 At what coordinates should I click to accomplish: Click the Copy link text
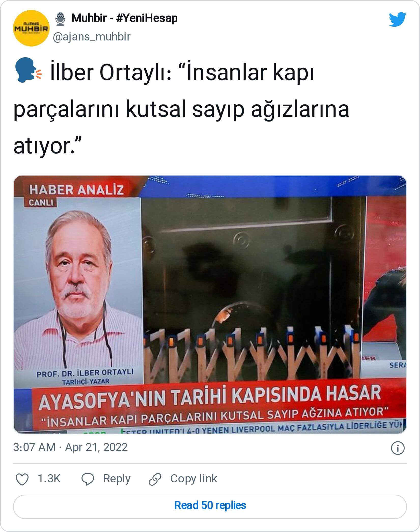pyautogui.click(x=194, y=479)
